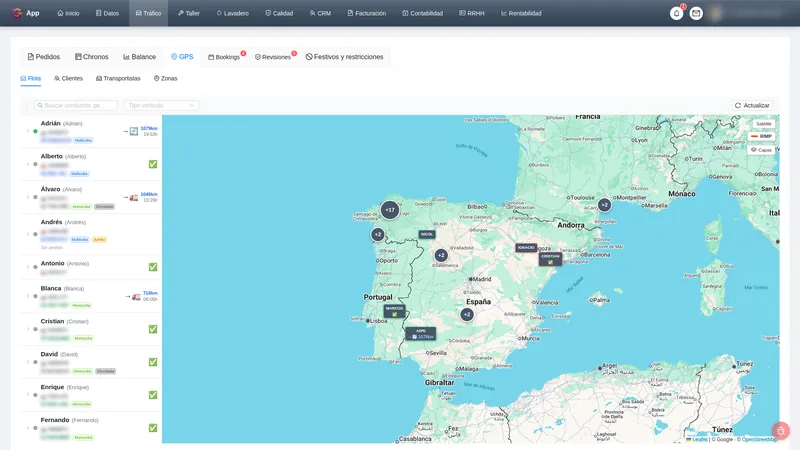Click Adrián's route order icon

134,131
